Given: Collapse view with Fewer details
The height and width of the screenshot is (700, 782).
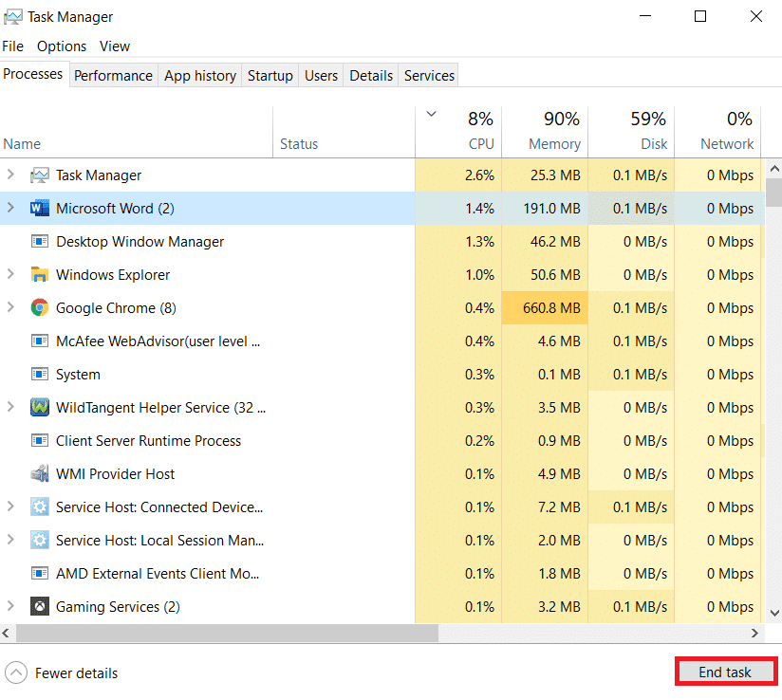Looking at the screenshot, I should (x=63, y=673).
